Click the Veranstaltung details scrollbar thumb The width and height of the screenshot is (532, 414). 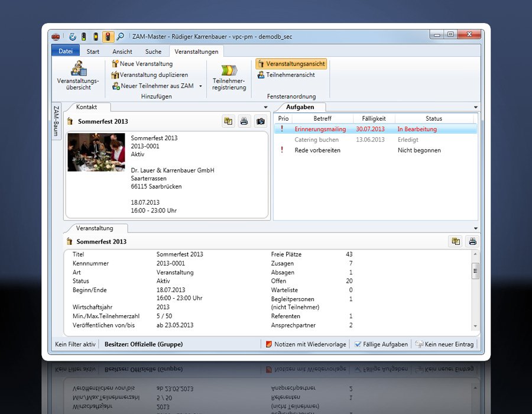475,271
